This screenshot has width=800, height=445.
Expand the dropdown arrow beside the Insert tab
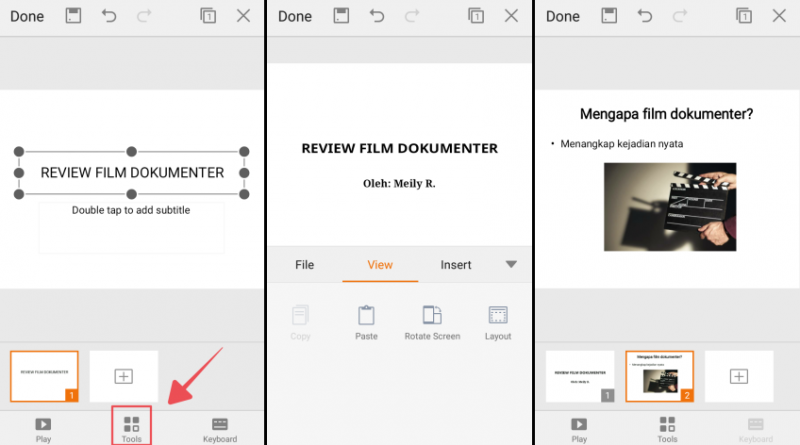click(x=511, y=265)
